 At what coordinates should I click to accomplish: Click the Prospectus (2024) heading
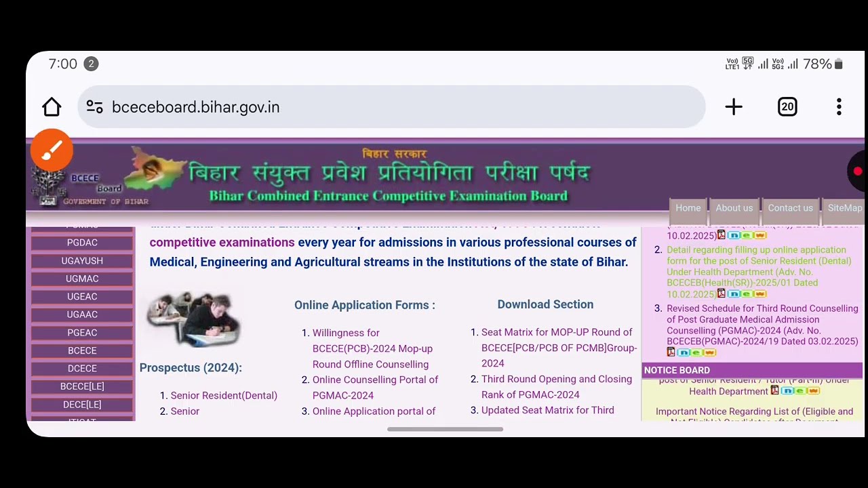click(x=191, y=367)
